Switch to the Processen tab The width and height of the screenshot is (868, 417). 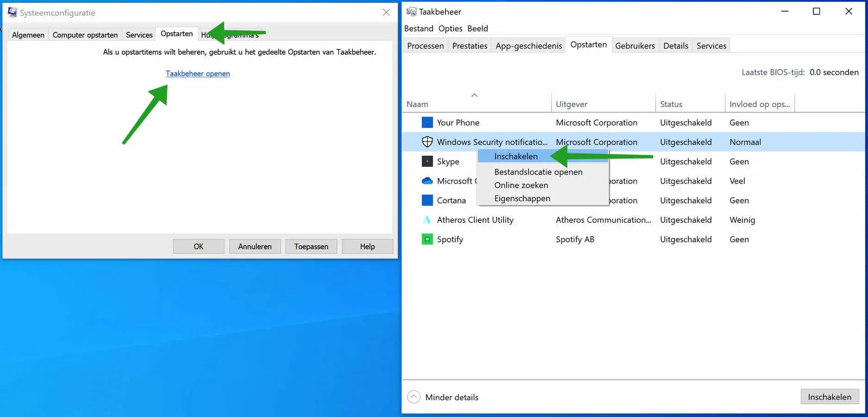click(425, 46)
